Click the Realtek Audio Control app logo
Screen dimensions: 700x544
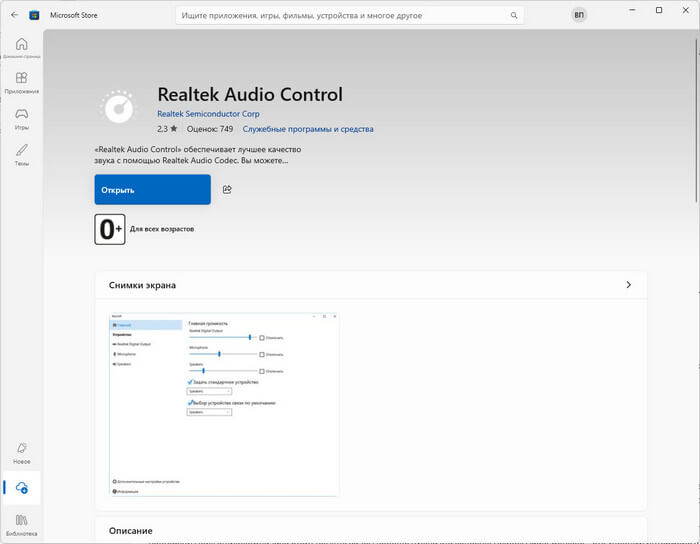coord(119,108)
